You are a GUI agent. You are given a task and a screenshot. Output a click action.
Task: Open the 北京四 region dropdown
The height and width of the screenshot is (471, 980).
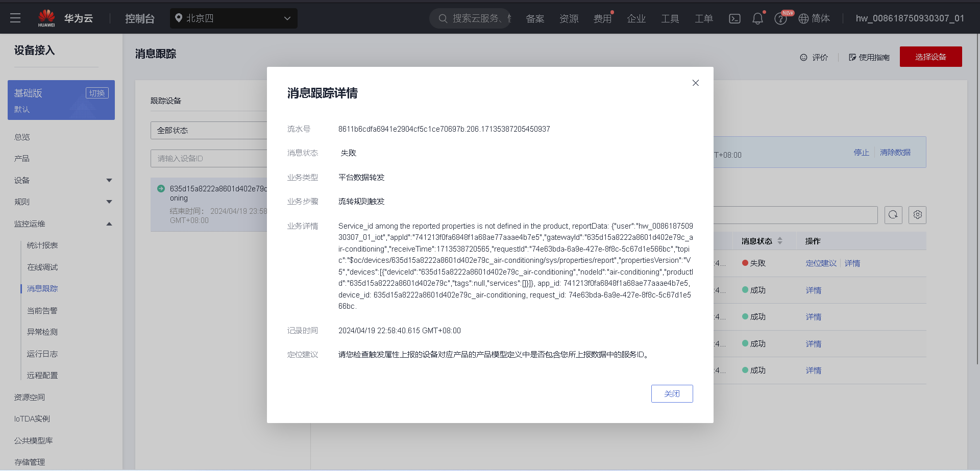[x=234, y=18]
